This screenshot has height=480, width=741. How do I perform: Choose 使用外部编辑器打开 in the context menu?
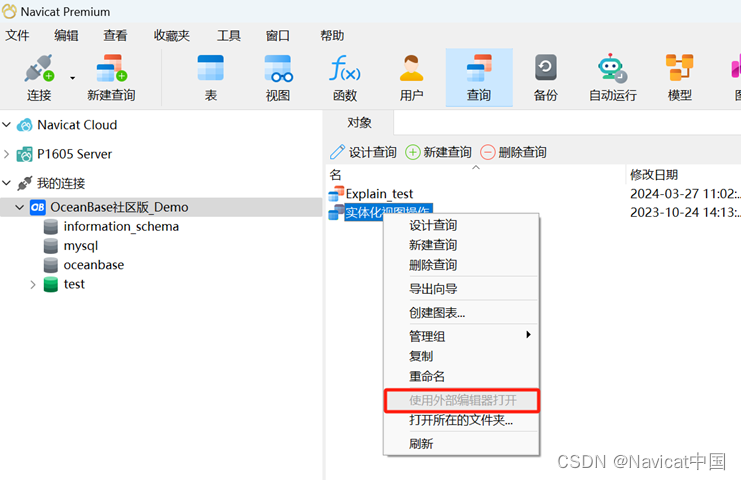tap(462, 401)
